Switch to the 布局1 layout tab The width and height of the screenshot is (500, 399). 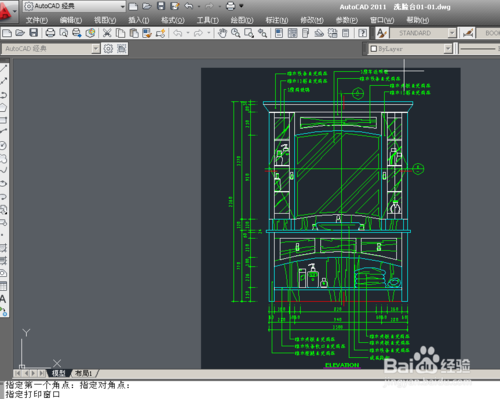pyautogui.click(x=83, y=373)
